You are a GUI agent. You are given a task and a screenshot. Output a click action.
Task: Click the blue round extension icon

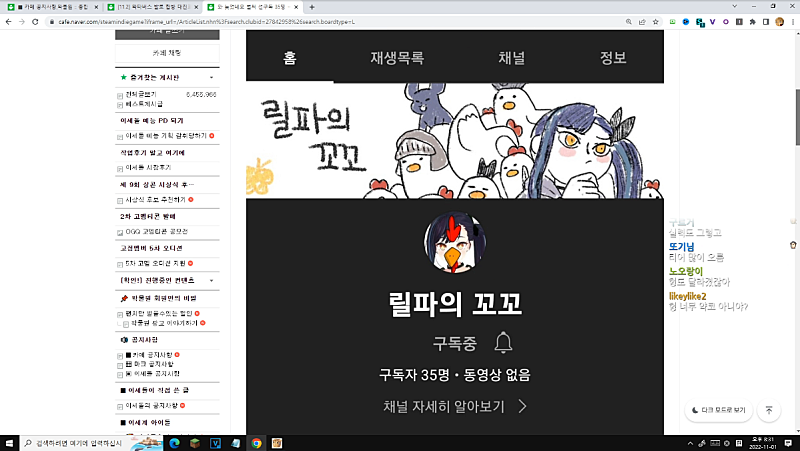686,22
